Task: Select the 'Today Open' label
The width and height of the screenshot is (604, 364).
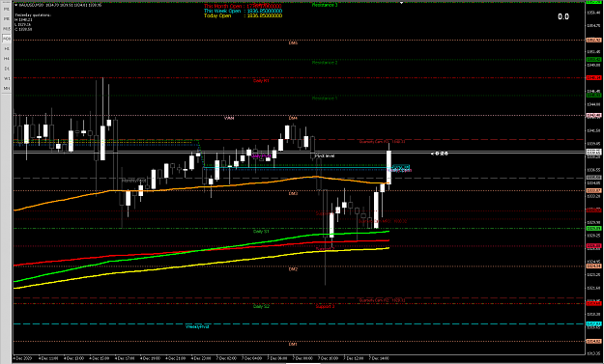Action: [217, 15]
